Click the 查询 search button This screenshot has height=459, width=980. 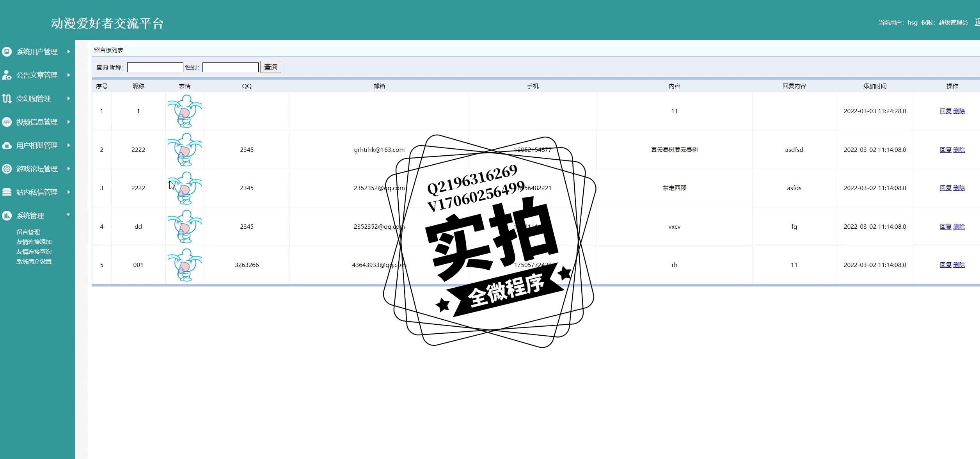(x=271, y=67)
